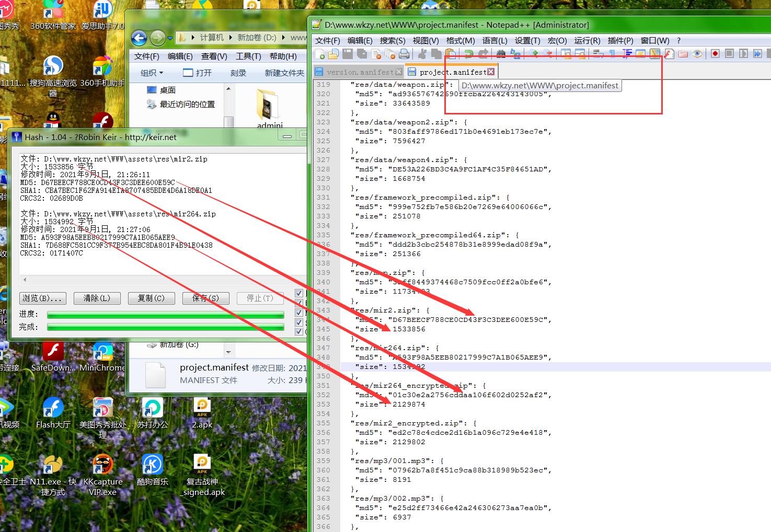Image resolution: width=771 pixels, height=532 pixels.
Task: Switch to the version.manifest tab
Action: pyautogui.click(x=359, y=72)
